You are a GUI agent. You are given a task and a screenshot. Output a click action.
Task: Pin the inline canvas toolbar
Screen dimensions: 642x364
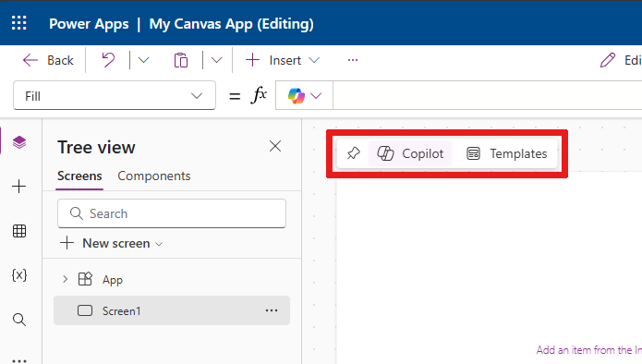click(x=353, y=153)
